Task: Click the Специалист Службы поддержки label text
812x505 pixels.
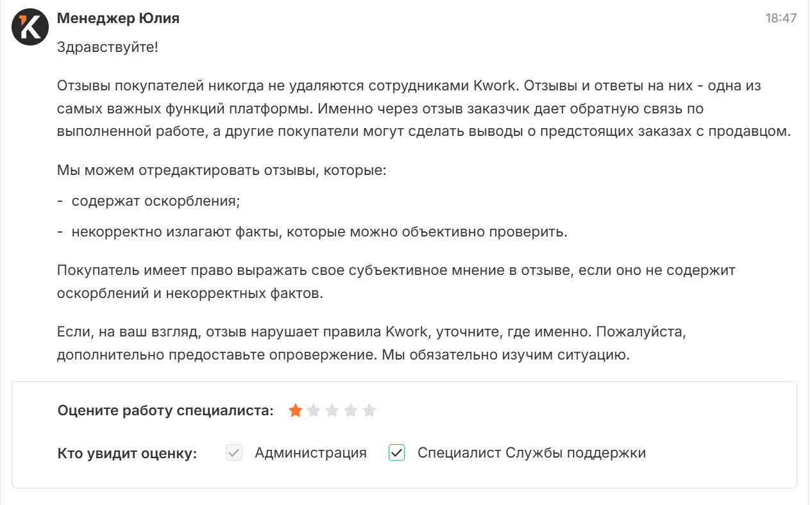Action: click(531, 453)
